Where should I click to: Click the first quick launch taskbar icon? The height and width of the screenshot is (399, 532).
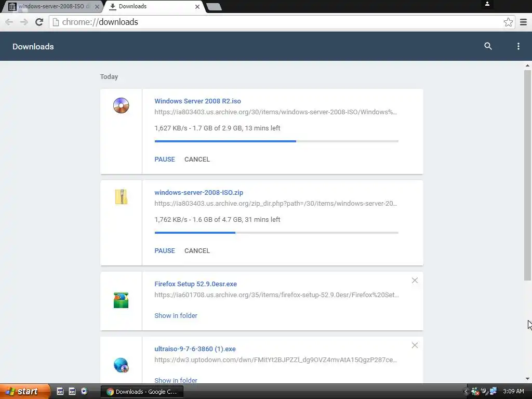click(x=60, y=391)
